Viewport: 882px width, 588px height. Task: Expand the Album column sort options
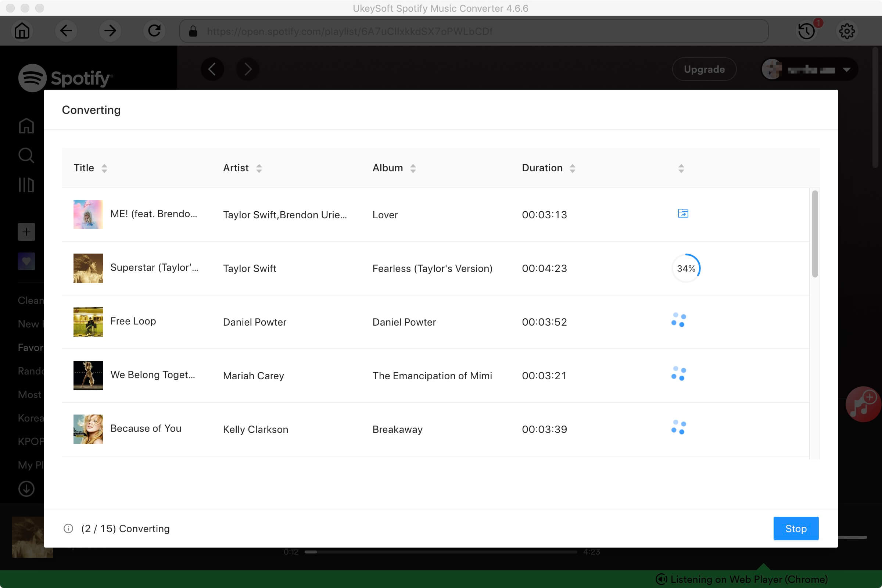413,168
